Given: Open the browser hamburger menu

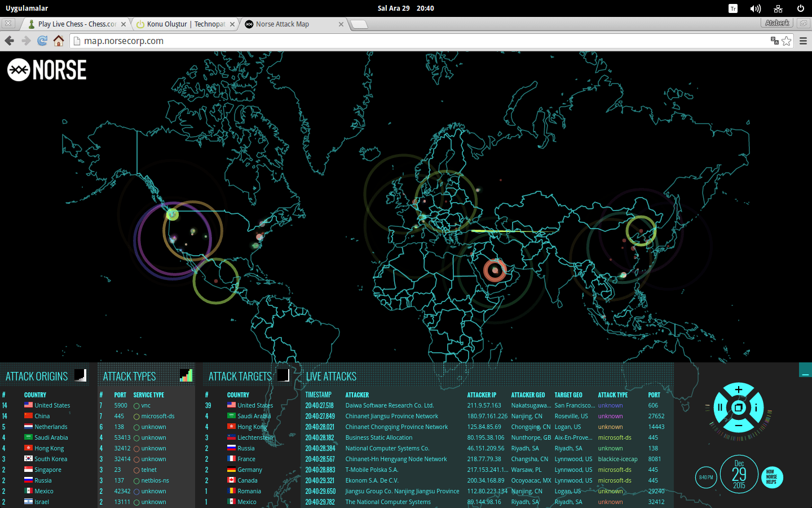Looking at the screenshot, I should [x=803, y=41].
